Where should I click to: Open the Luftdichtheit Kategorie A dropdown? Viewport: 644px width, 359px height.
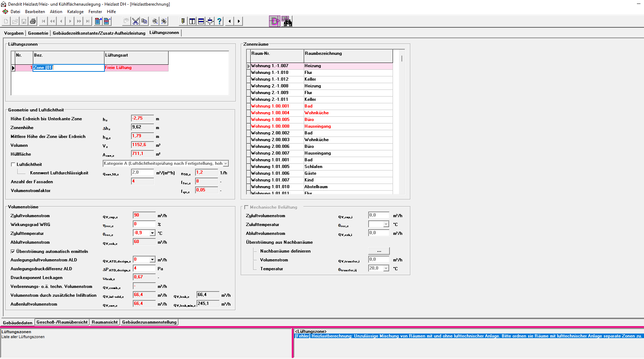[x=226, y=163]
